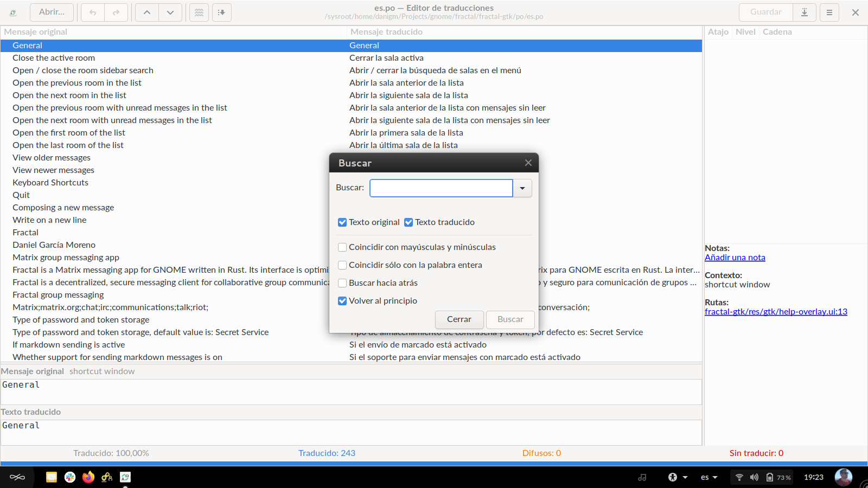Select row 'Daniel García Moreno'
The image size is (868, 488).
(x=165, y=245)
